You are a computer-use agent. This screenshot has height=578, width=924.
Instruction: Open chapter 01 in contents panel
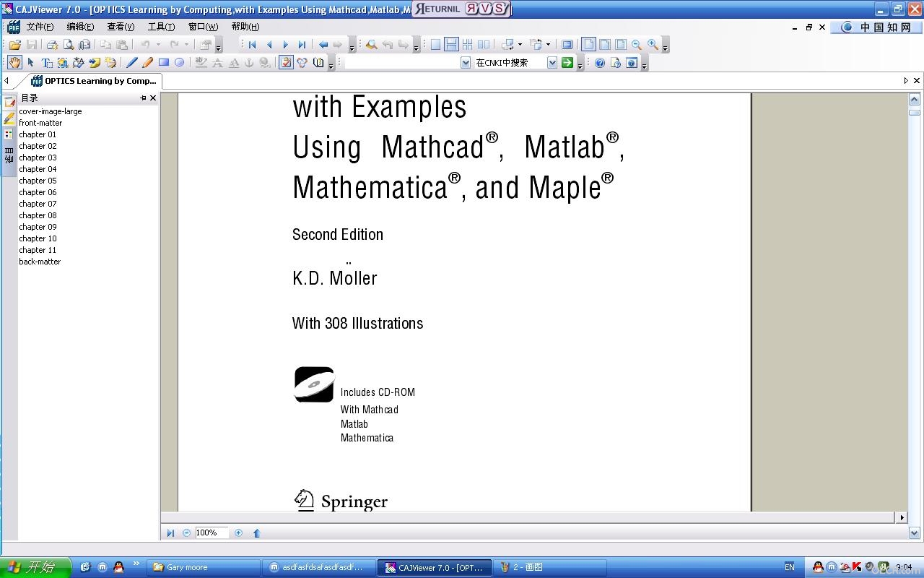pos(38,134)
